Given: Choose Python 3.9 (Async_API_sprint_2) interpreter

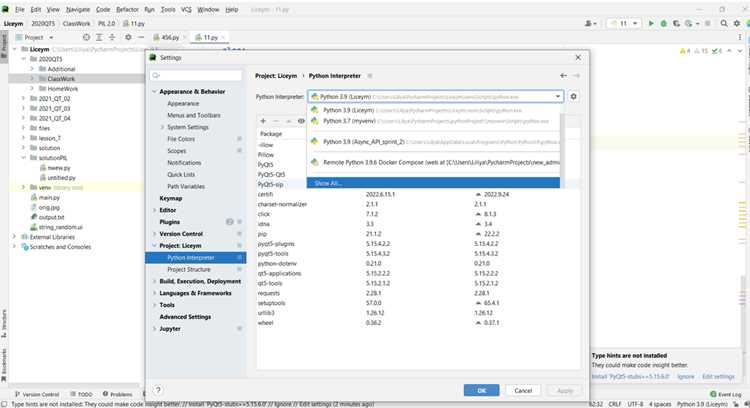Looking at the screenshot, I should point(433,142).
